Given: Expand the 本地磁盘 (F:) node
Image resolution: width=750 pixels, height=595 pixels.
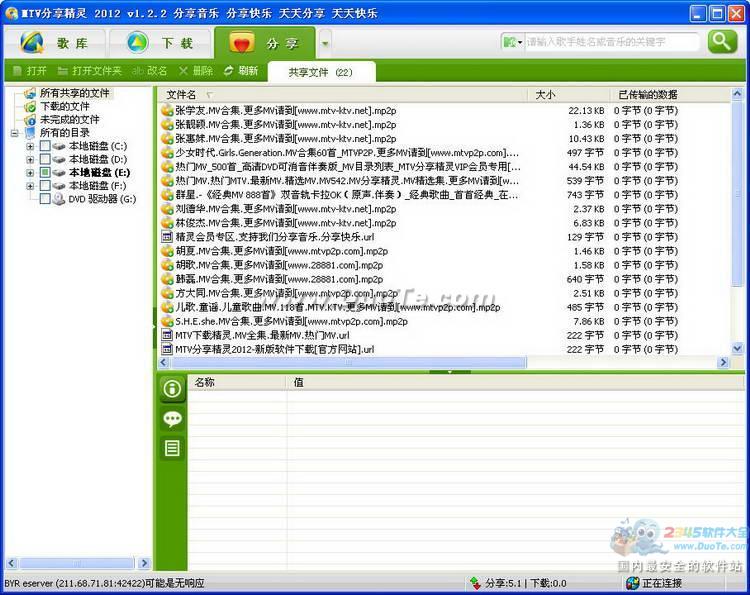Looking at the screenshot, I should click(x=30, y=186).
